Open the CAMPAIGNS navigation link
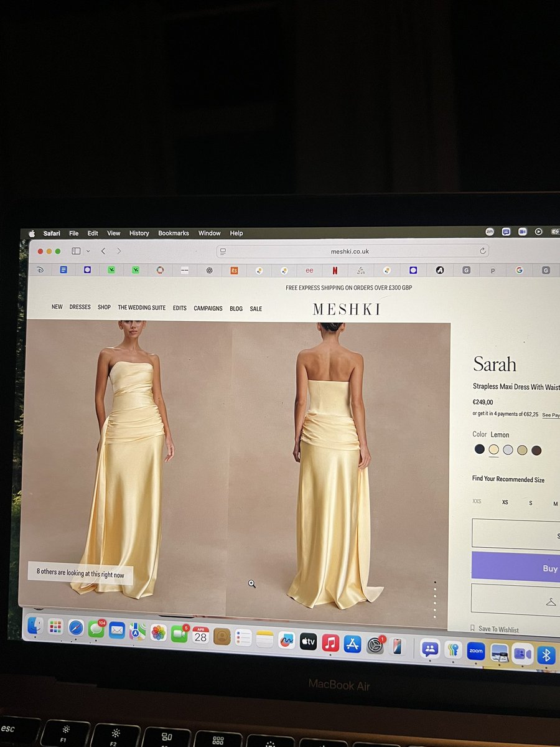The height and width of the screenshot is (747, 560). (x=208, y=308)
